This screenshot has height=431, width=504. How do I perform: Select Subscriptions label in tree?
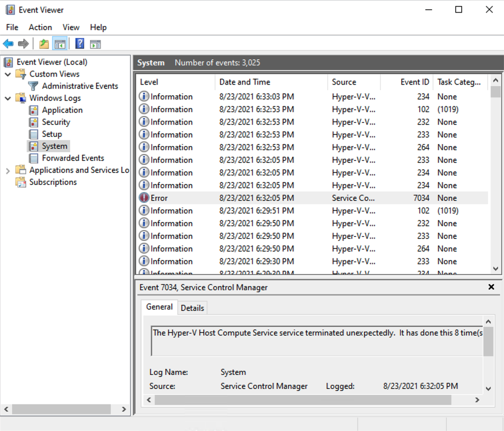(x=53, y=182)
